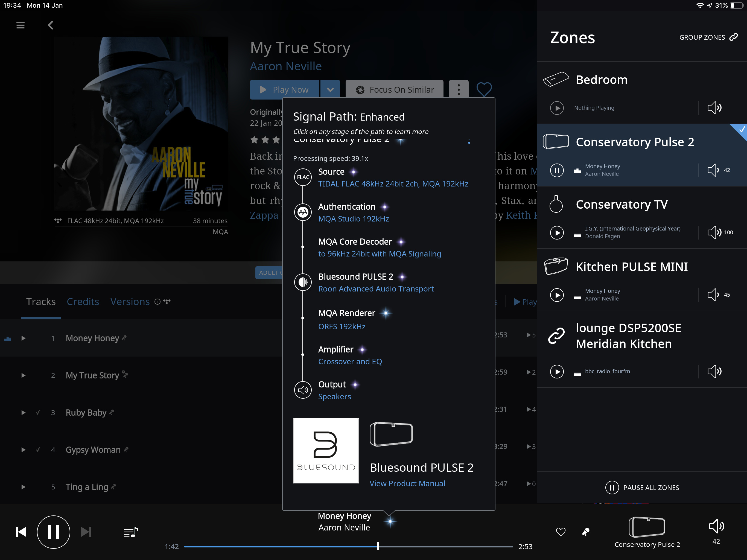Expand the Ting a Ling track play arrow
This screenshot has width=747, height=560.
(x=23, y=487)
